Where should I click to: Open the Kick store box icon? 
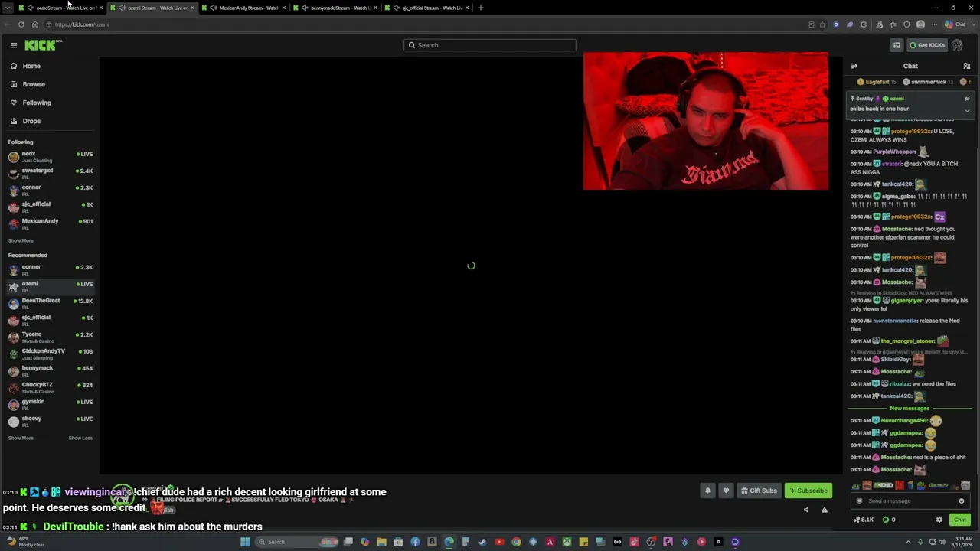pyautogui.click(x=897, y=45)
